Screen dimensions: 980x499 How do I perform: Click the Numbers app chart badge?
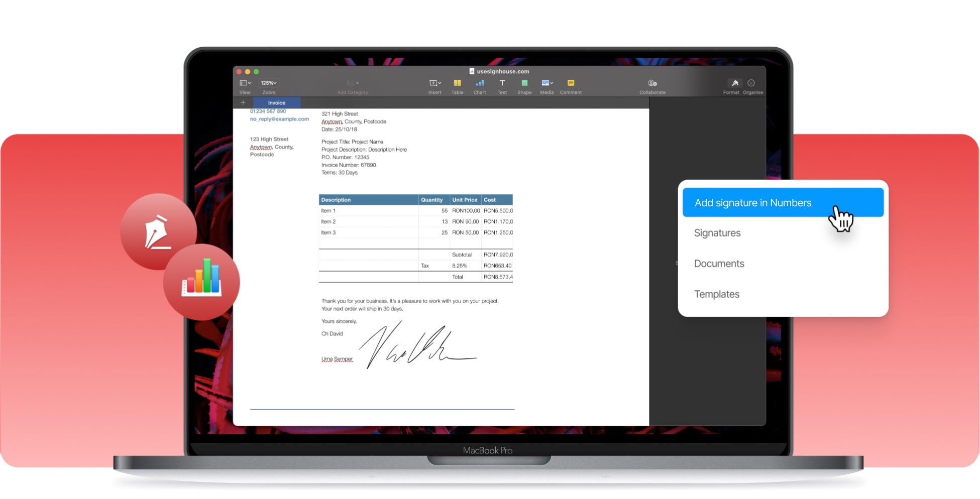201,282
